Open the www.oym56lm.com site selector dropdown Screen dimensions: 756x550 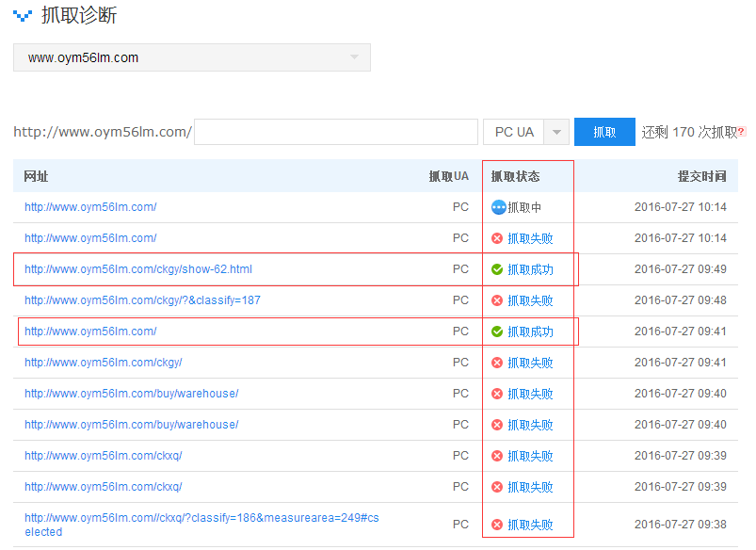191,57
